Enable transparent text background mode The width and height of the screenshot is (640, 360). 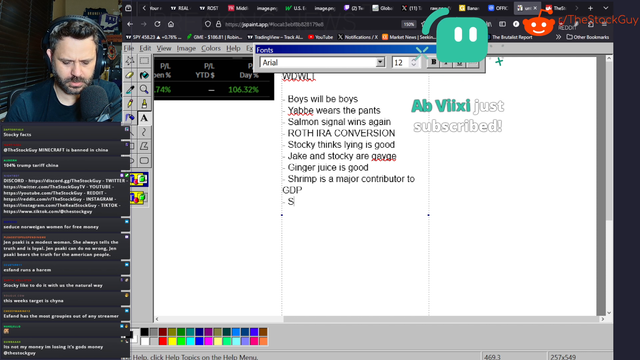pos(139,198)
